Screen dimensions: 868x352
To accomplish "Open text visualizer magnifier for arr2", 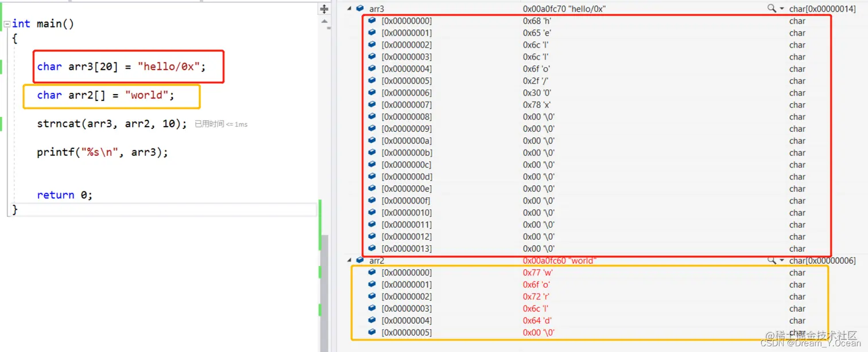I will pos(772,260).
